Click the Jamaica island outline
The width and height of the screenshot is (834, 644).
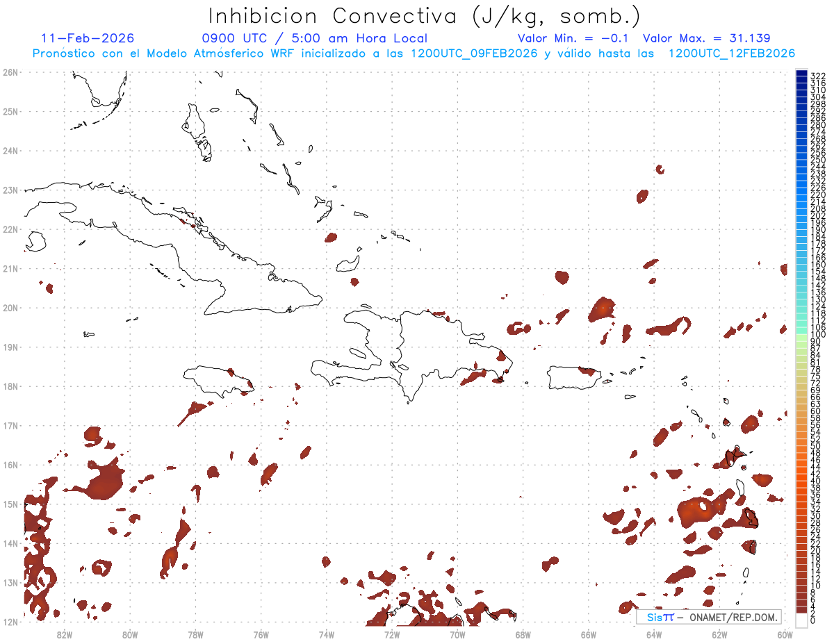pos(218,381)
